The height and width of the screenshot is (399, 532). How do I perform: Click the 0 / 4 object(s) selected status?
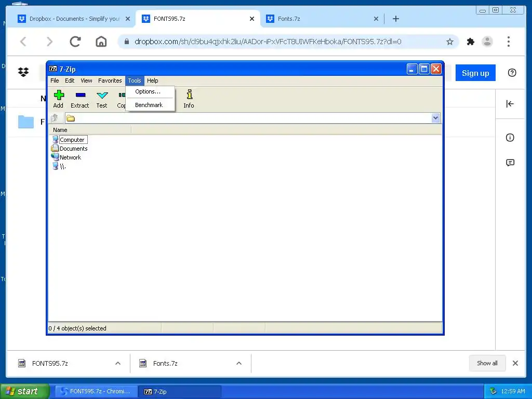point(77,328)
